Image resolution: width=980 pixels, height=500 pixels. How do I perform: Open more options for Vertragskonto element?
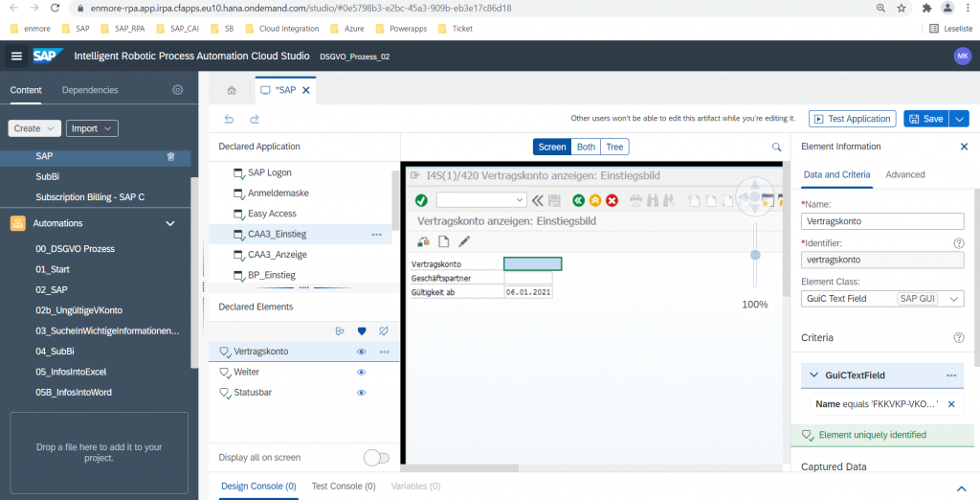click(385, 352)
